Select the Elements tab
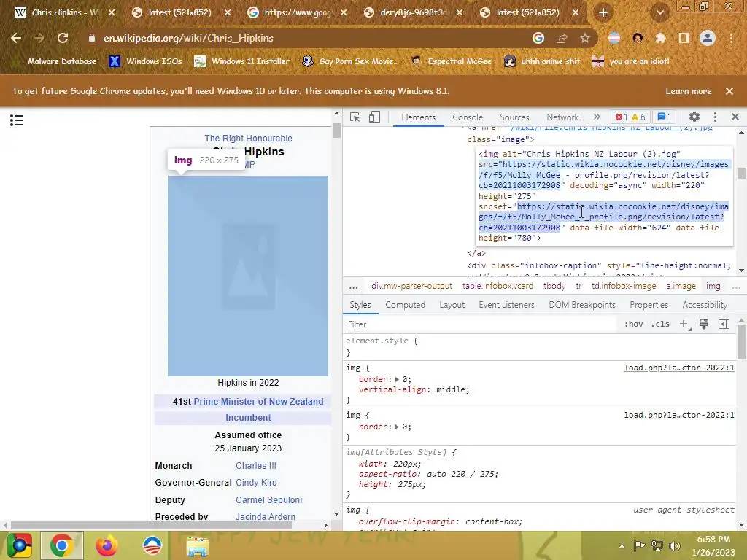This screenshot has width=747, height=560. click(418, 117)
